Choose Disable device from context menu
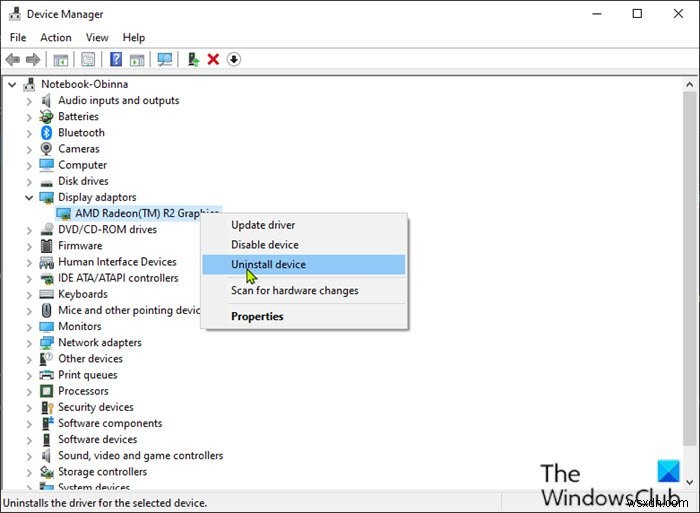The image size is (700, 513). click(304, 245)
